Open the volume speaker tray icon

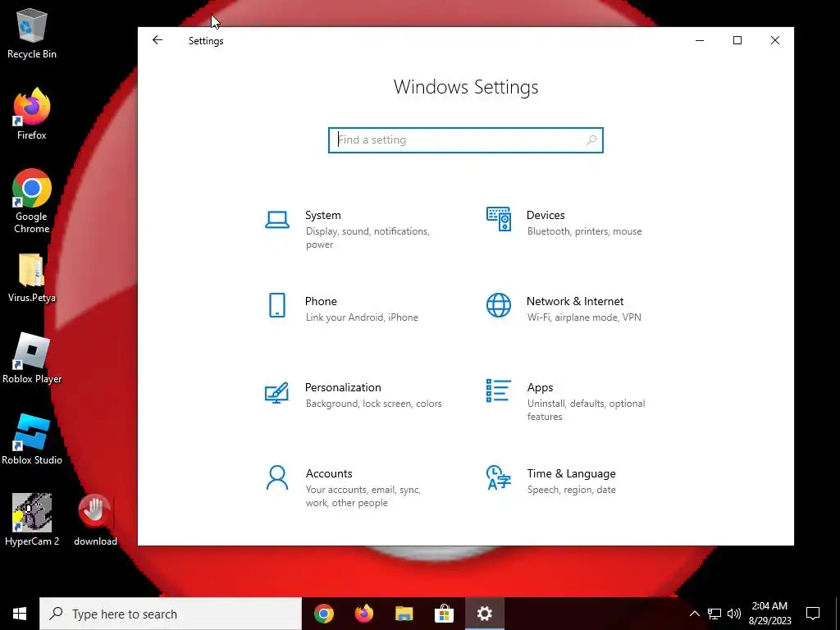tap(734, 614)
